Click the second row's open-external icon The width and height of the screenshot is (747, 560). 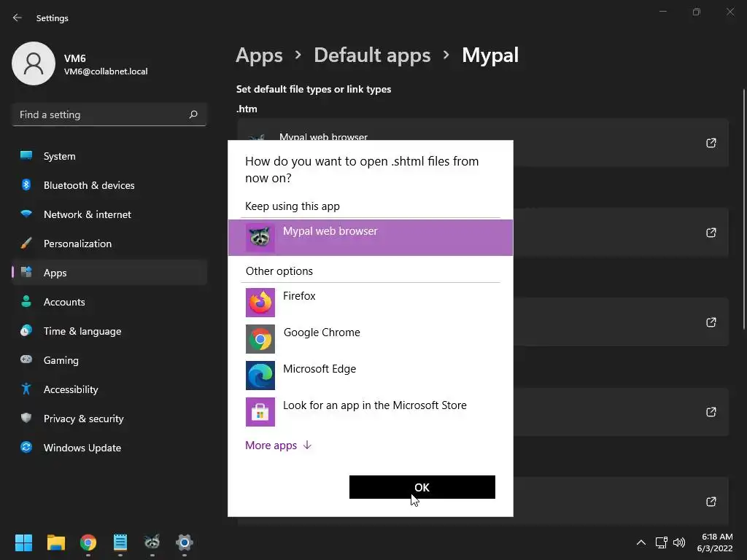tap(711, 233)
